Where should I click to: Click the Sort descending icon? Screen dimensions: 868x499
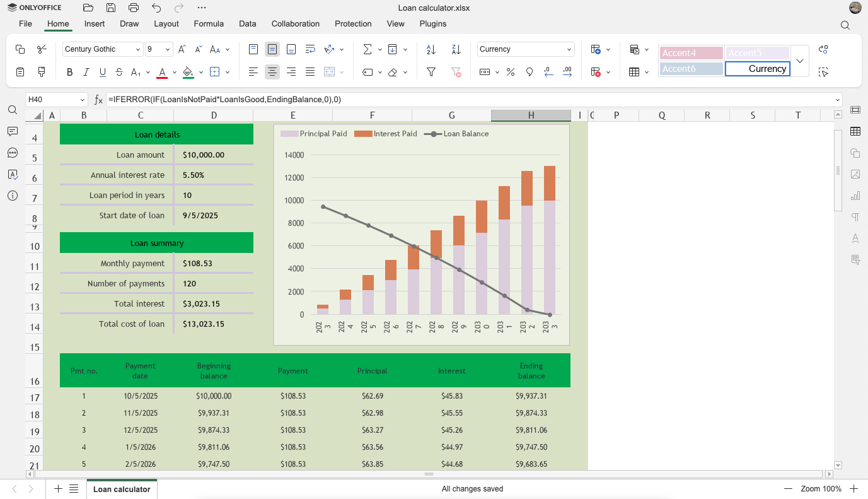456,49
